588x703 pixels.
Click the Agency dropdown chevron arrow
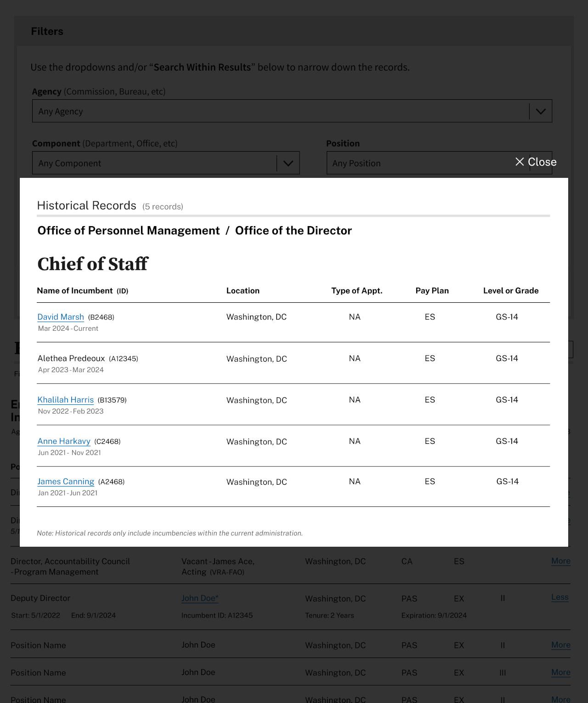click(541, 111)
